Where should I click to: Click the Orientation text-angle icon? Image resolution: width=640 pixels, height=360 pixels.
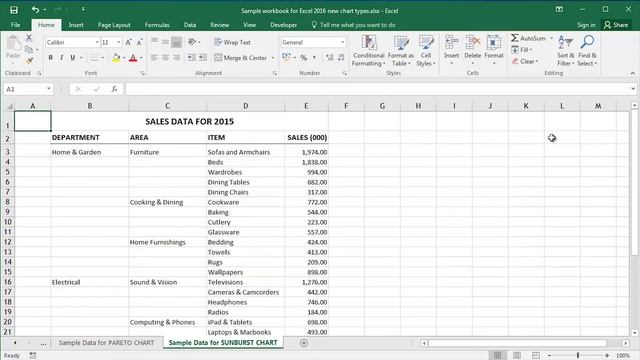(192, 42)
